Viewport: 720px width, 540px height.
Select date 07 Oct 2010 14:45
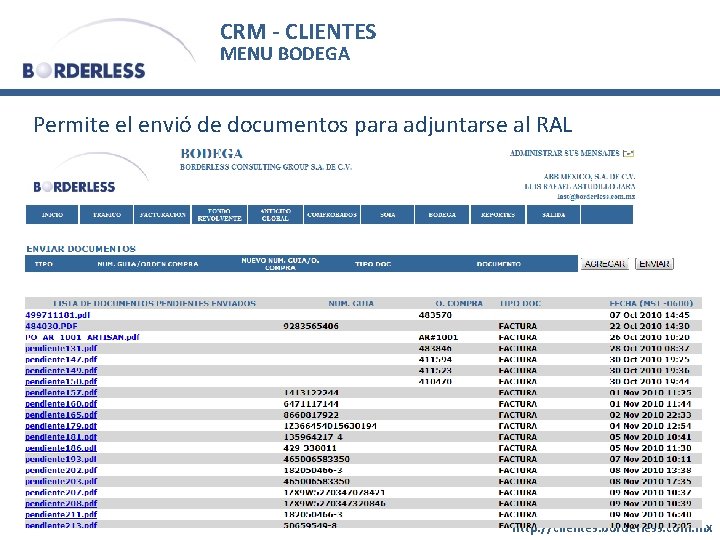(x=649, y=315)
